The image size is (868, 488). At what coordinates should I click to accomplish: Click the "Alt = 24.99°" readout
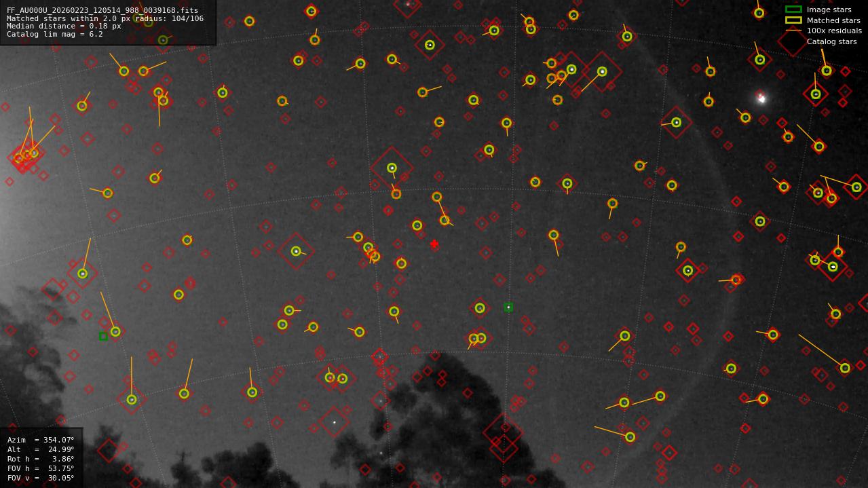click(x=41, y=449)
